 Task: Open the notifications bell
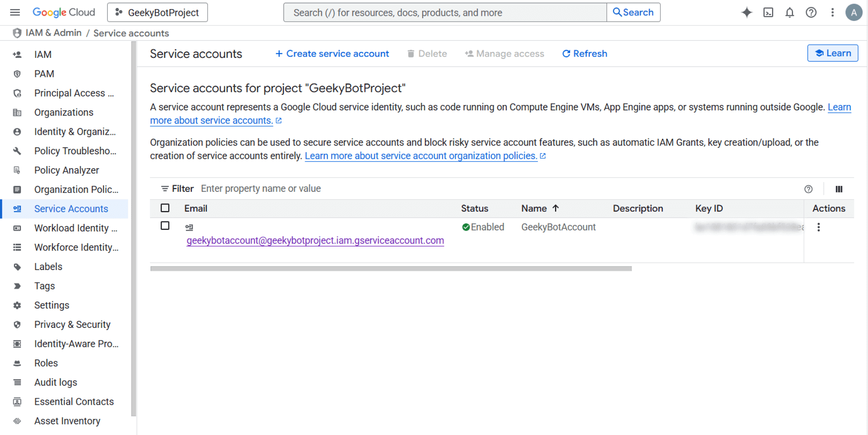[789, 12]
